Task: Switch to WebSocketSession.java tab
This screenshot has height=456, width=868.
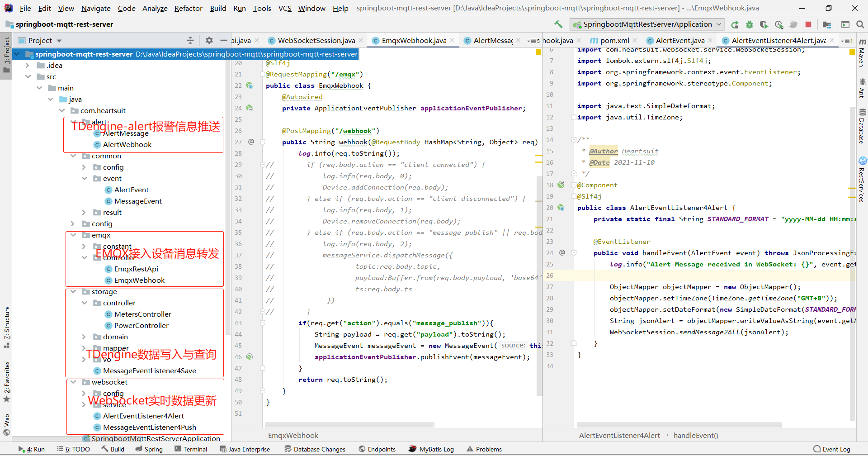Action: 316,41
